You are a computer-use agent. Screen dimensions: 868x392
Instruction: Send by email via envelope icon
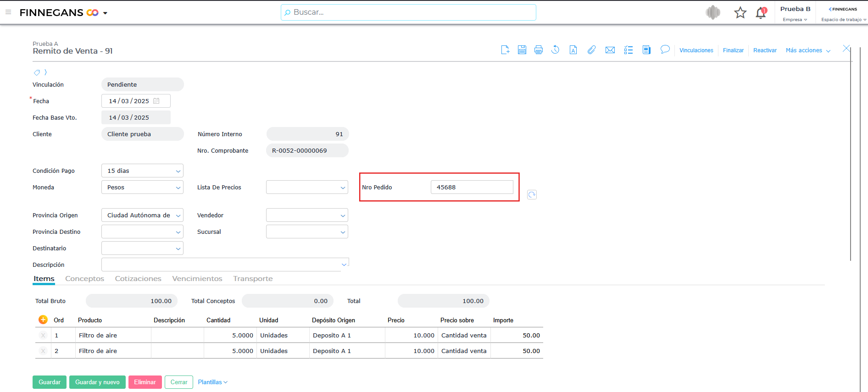pos(610,50)
